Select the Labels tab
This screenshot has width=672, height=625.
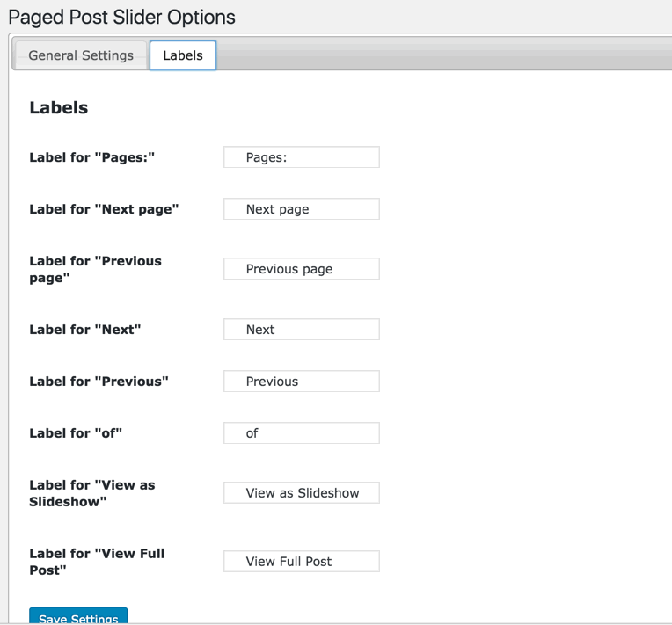(183, 55)
